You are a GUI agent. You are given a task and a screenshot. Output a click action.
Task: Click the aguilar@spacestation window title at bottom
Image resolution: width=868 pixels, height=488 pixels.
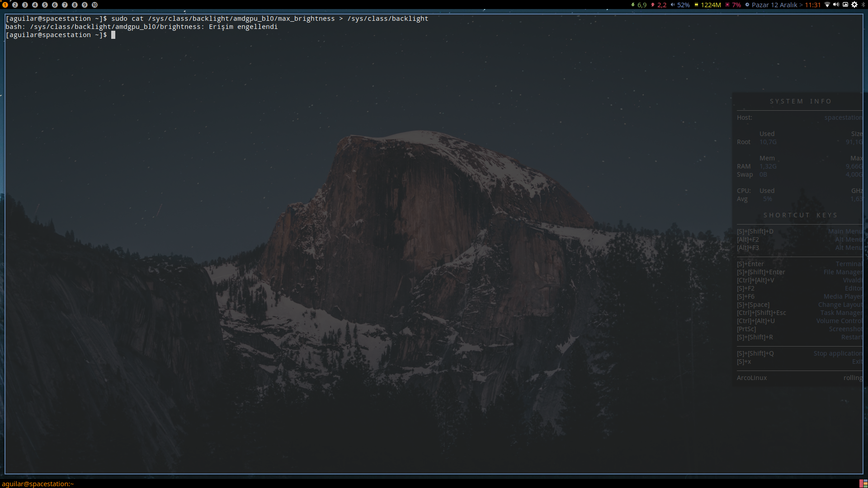click(38, 483)
